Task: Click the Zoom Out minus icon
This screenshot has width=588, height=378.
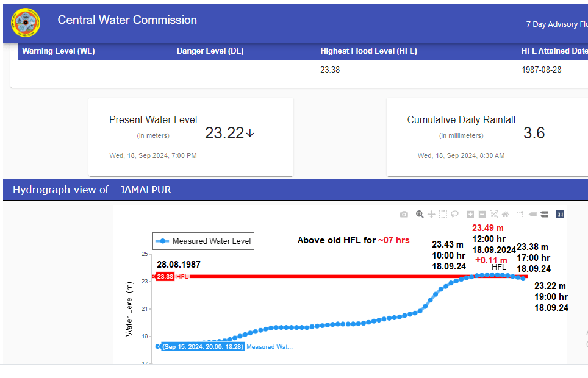Action: click(482, 215)
